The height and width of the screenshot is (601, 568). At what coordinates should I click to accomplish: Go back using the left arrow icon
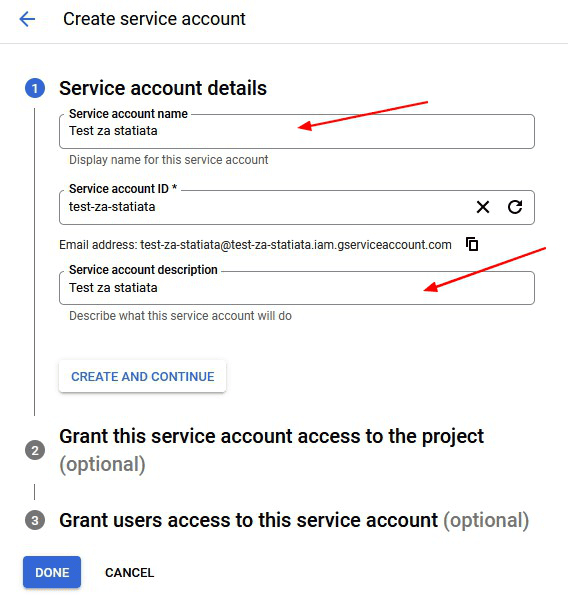coord(27,19)
